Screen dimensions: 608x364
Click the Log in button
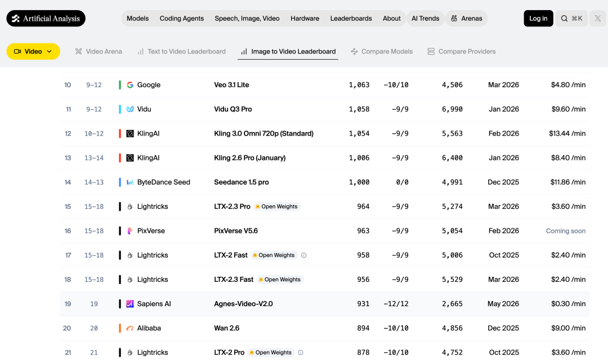pyautogui.click(x=538, y=19)
